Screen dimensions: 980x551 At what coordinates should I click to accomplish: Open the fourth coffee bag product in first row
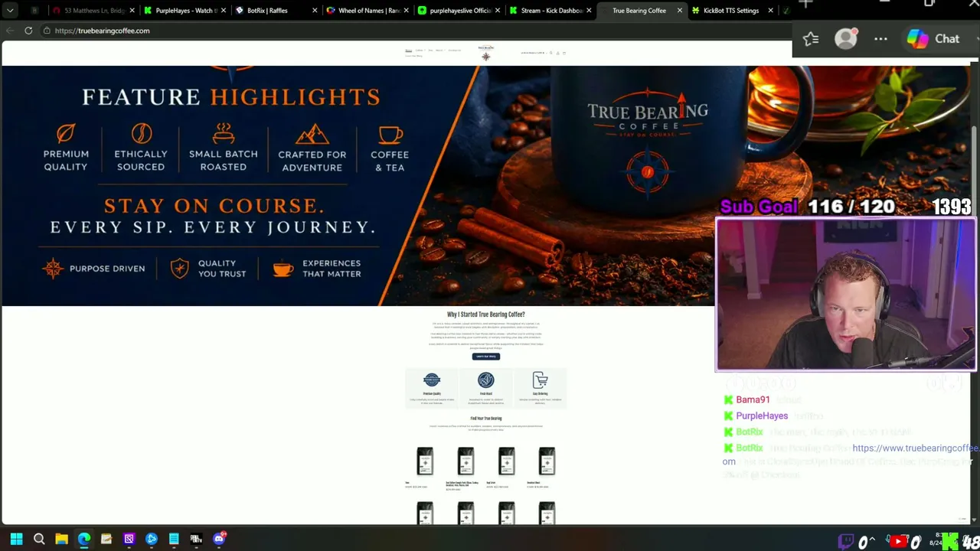click(x=547, y=461)
